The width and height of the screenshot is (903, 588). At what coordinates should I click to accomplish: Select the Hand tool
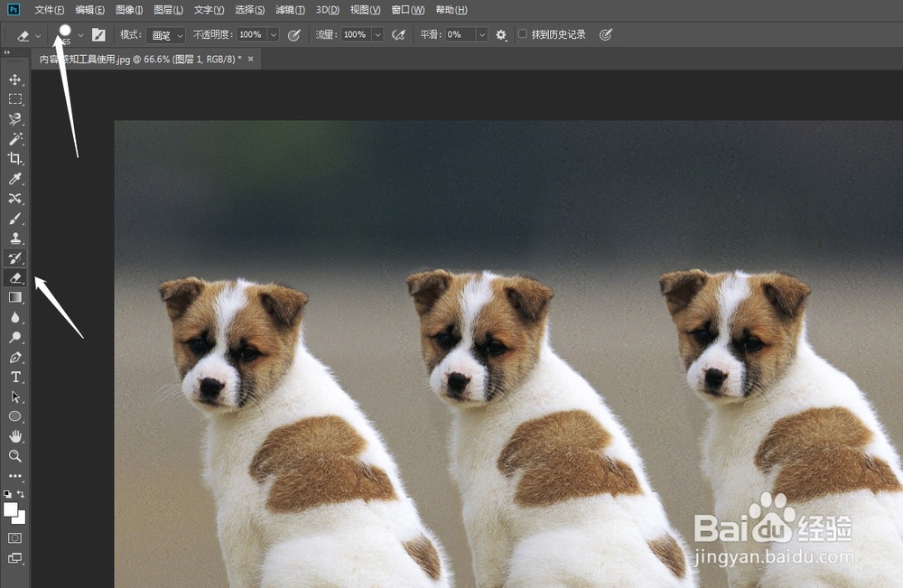tap(15, 436)
